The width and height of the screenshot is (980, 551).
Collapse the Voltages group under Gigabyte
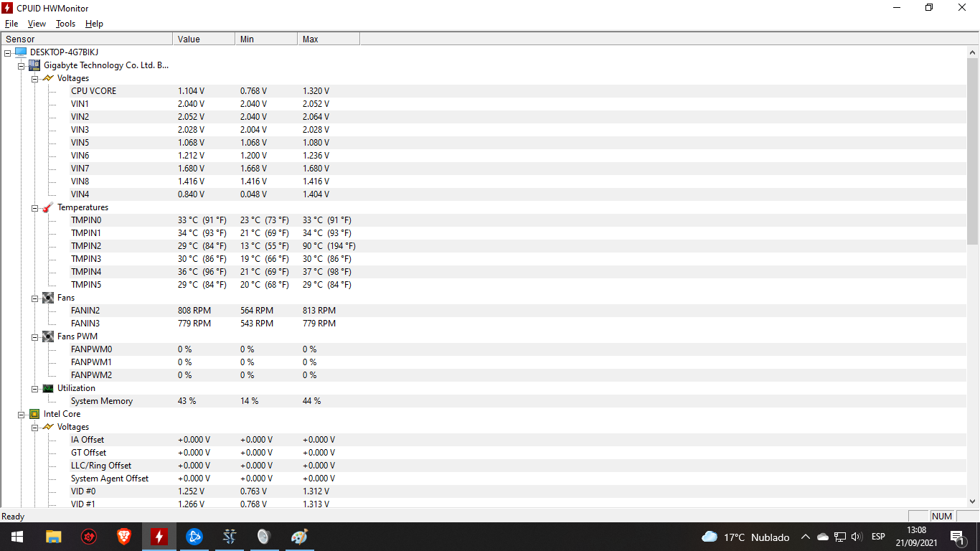point(35,78)
